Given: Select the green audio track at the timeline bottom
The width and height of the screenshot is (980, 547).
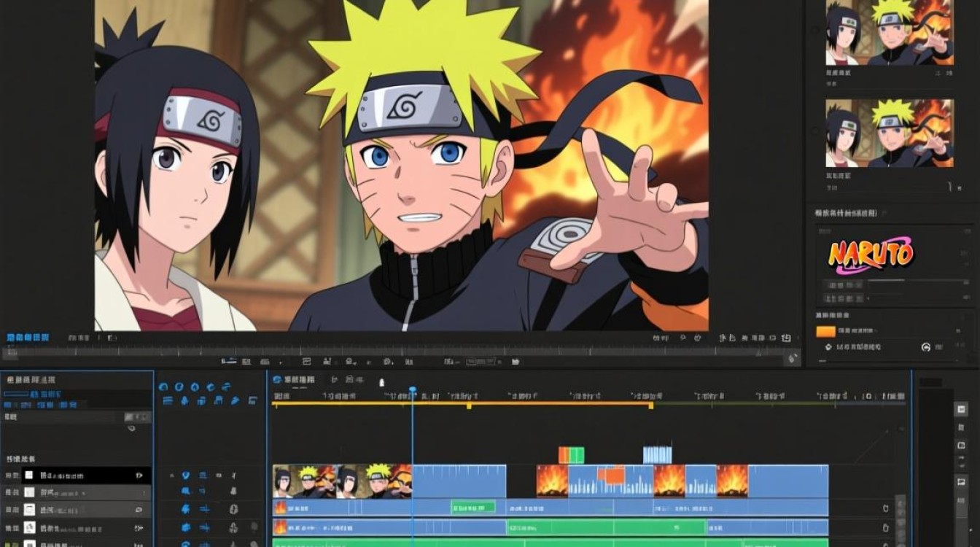Looking at the screenshot, I should click(x=551, y=543).
